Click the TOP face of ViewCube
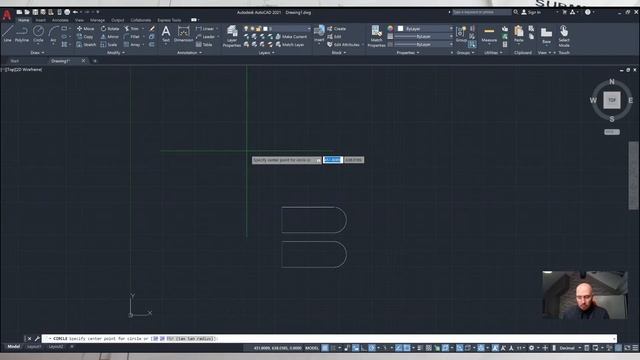The width and height of the screenshot is (640, 360). tap(611, 100)
